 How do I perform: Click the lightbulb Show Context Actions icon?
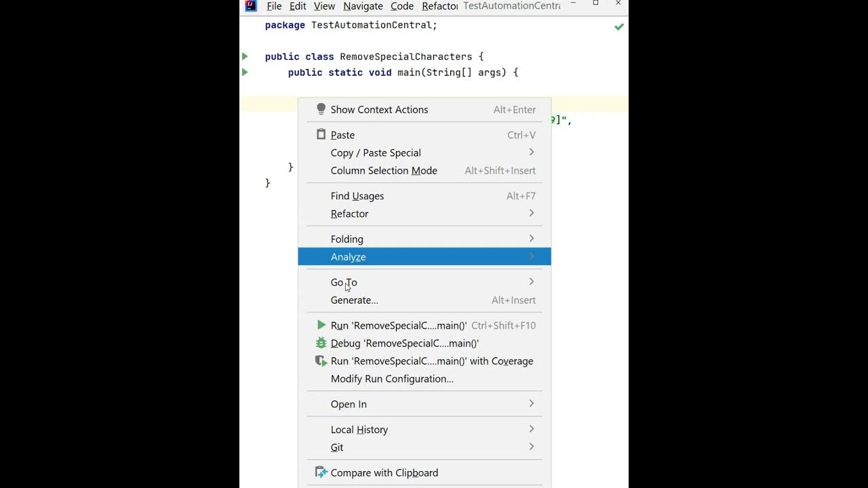[x=321, y=109]
